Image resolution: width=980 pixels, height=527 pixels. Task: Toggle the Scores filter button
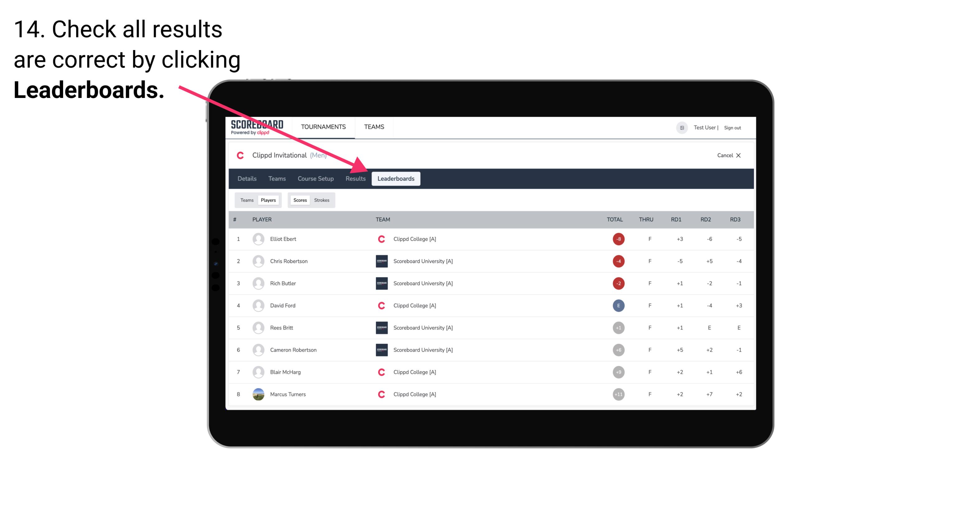(300, 200)
